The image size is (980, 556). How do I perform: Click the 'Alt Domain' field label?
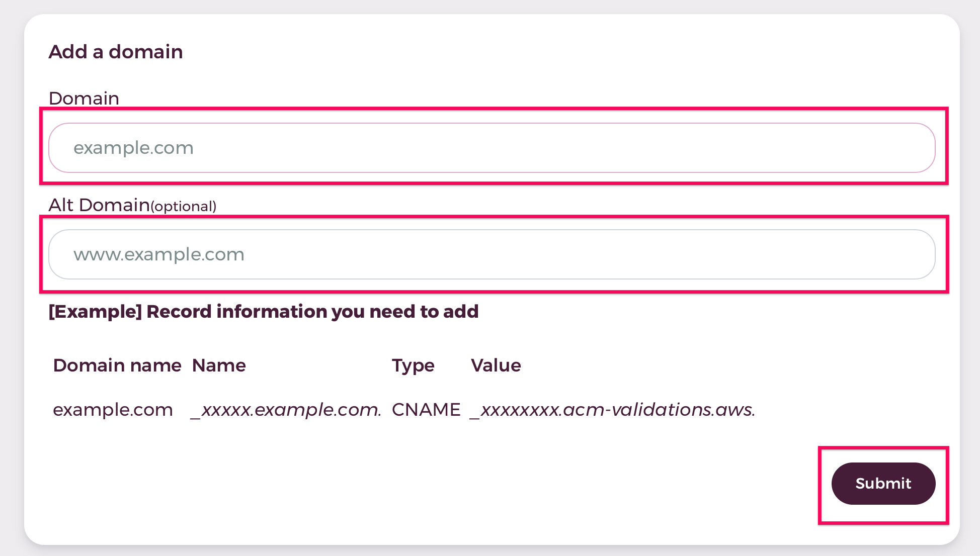pyautogui.click(x=99, y=205)
